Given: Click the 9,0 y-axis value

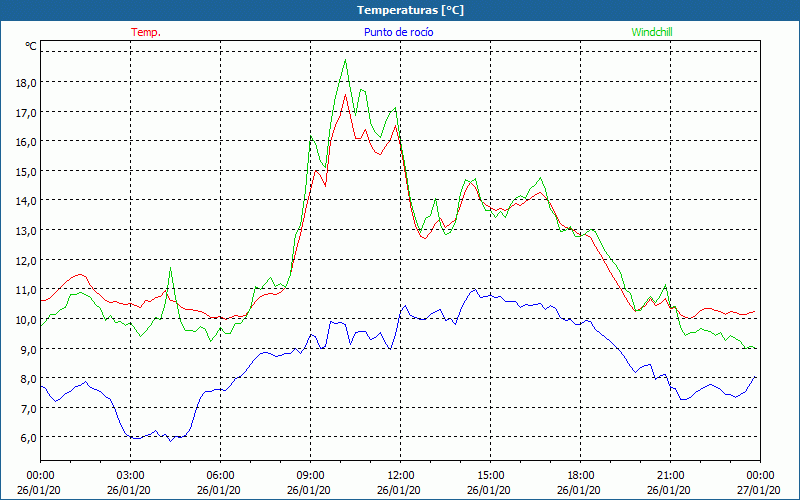Looking at the screenshot, I should [28, 349].
